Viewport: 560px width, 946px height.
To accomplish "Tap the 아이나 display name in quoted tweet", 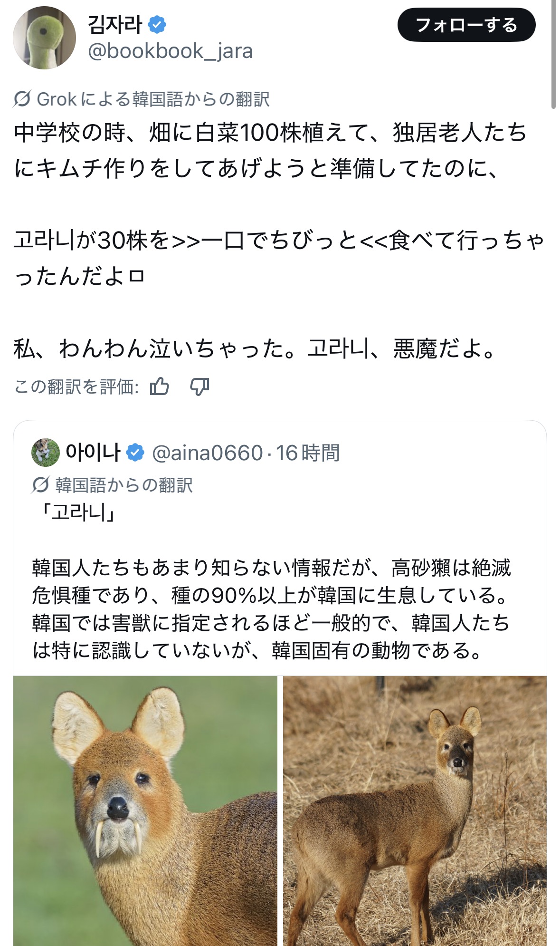I will pos(93,453).
